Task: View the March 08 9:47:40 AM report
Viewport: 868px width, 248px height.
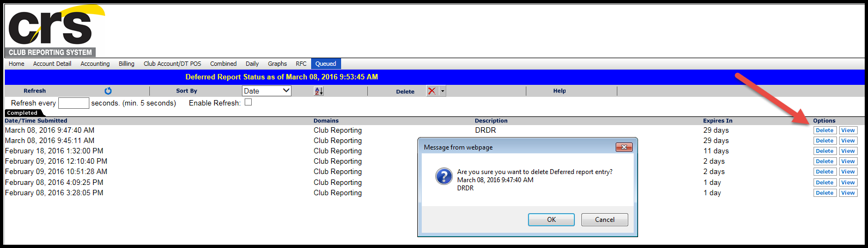Action: (x=848, y=131)
